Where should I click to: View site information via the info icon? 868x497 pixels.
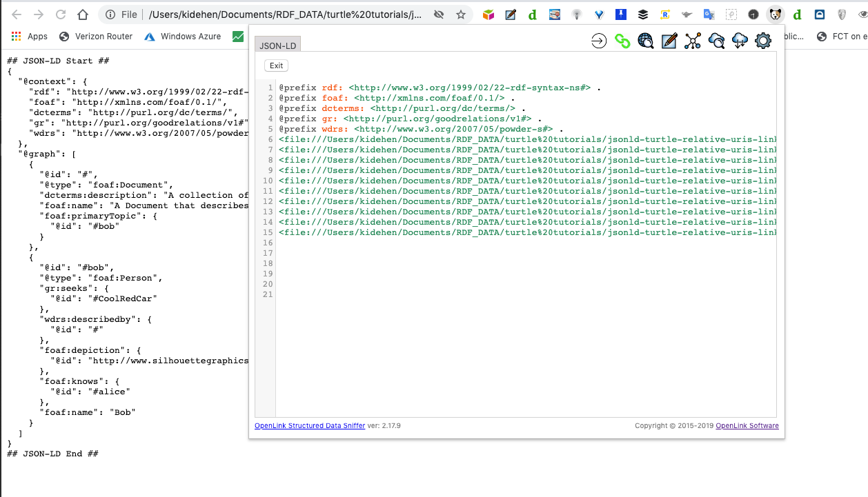pos(110,14)
